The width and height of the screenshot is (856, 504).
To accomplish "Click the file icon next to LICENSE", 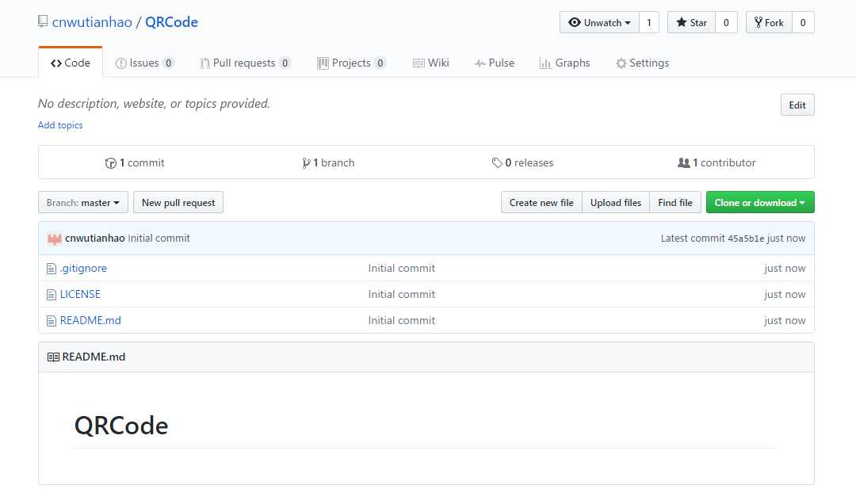I will tap(52, 295).
